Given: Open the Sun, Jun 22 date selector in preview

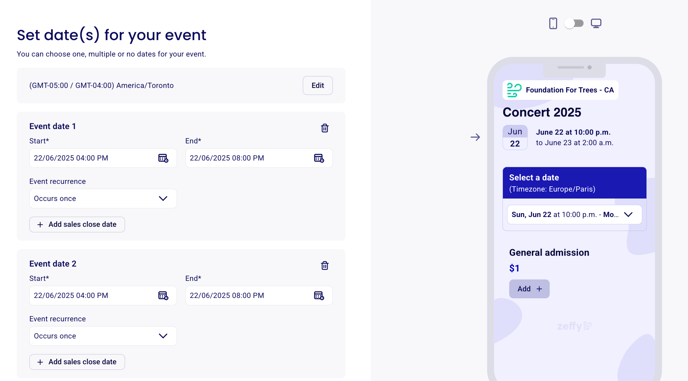Looking at the screenshot, I should click(574, 215).
